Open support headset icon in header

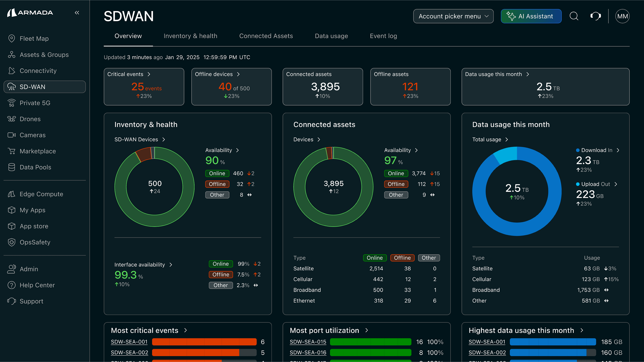pos(595,16)
